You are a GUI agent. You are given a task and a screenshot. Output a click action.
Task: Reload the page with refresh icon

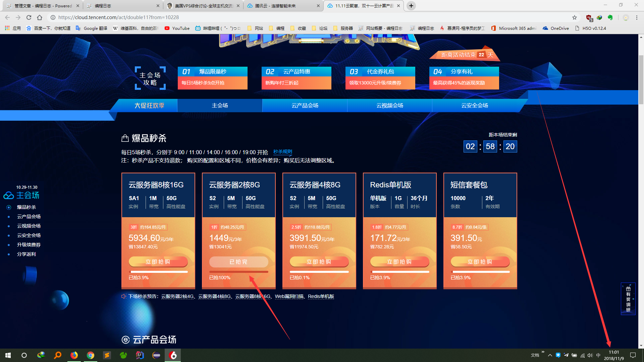click(x=29, y=17)
